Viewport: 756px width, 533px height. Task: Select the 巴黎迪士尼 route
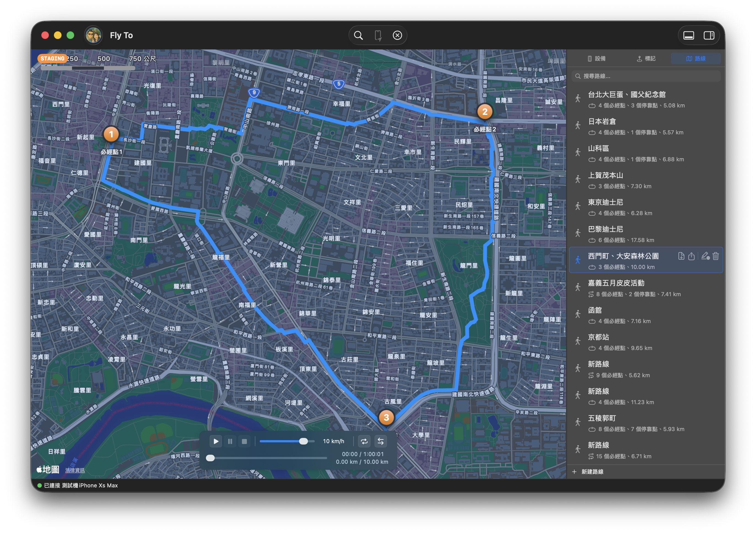click(646, 234)
